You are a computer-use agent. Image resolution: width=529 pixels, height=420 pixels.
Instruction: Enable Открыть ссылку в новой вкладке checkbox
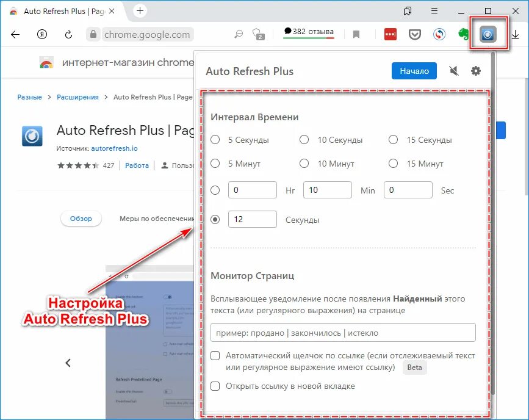point(215,386)
